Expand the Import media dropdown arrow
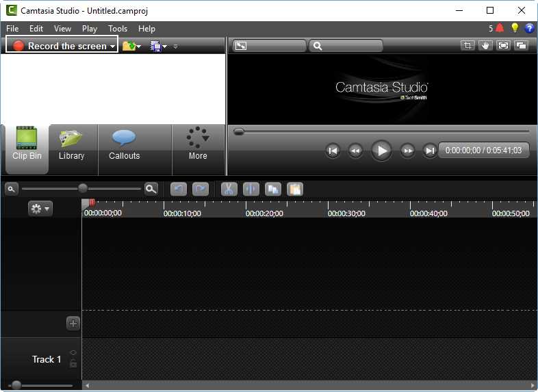Viewport: 538px width, 392px height. 139,47
